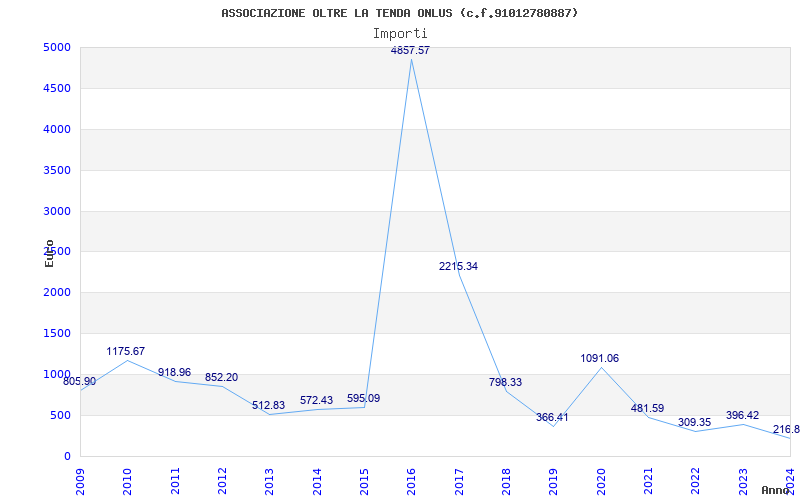800x500 pixels.
Task: Click the x-axis year 2013
Action: 269,482
